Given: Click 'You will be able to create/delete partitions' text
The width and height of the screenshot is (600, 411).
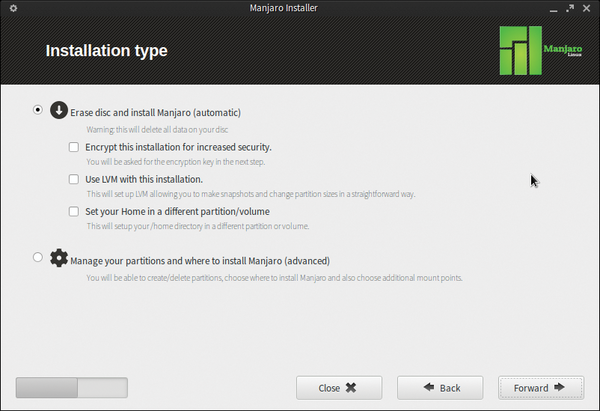Looking at the screenshot, I should click(x=274, y=278).
